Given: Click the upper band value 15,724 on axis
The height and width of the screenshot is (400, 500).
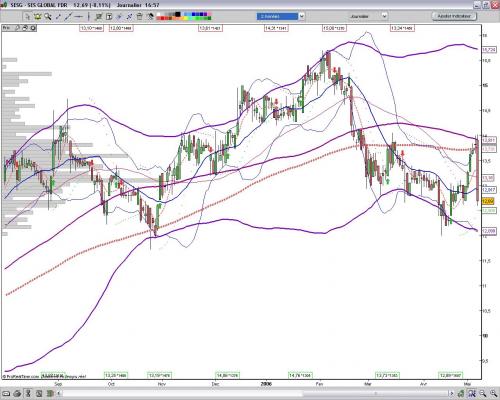Looking at the screenshot, I should [x=489, y=50].
